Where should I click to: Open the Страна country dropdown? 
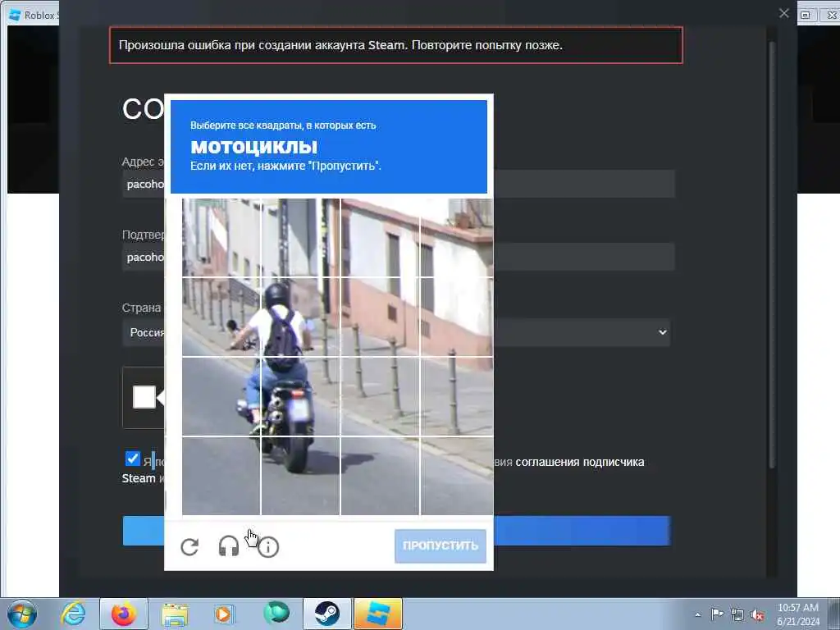[x=396, y=332]
